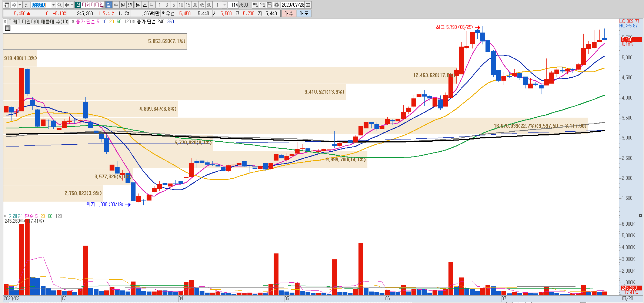
Task: Click the 최우선 quote label
Action: tap(168, 13)
